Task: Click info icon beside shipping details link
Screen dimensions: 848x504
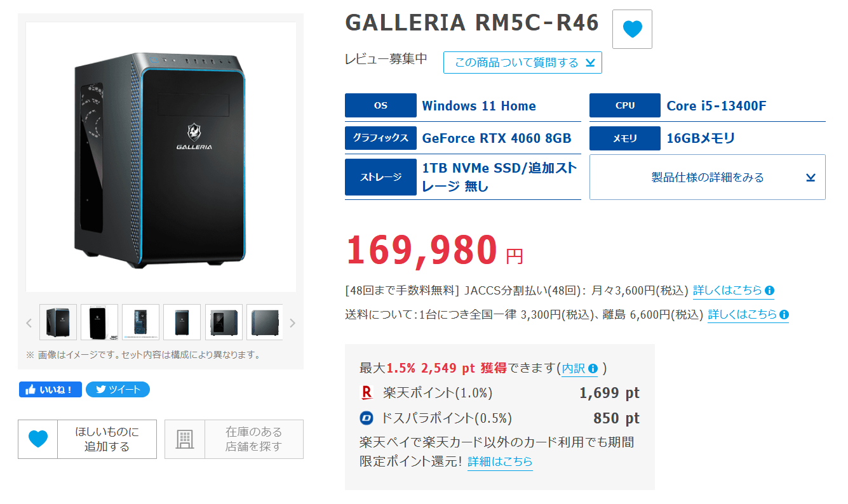Action: pos(784,315)
